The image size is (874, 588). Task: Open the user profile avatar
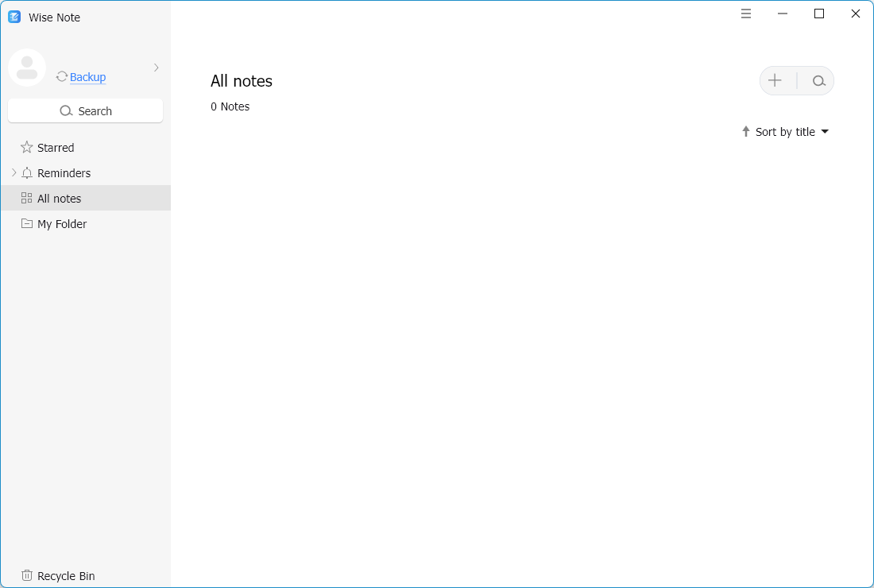(x=27, y=68)
